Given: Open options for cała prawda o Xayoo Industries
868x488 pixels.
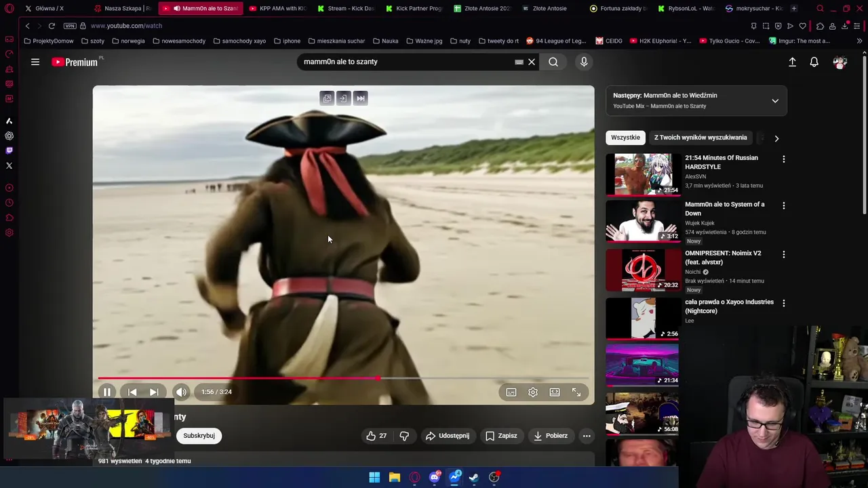Looking at the screenshot, I should pos(784,303).
